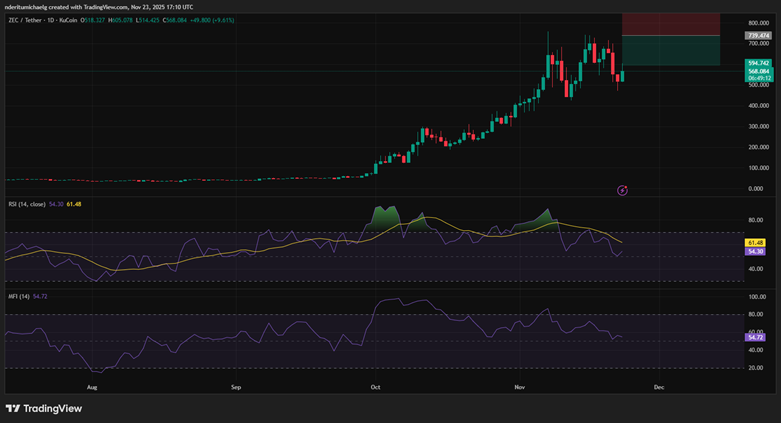The image size is (781, 423).
Task: Click the Dec label on time axis
Action: [658, 386]
